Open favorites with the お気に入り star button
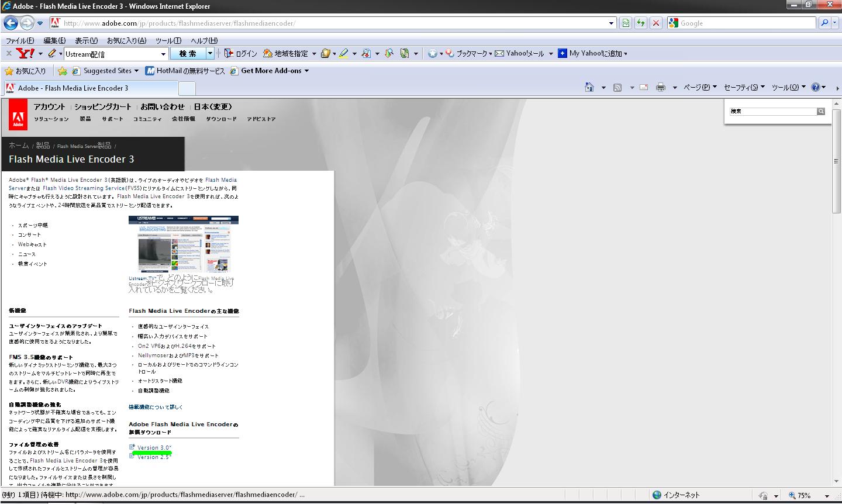This screenshot has height=504, width=842. 25,71
